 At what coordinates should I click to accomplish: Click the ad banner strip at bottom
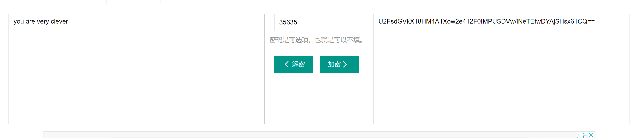[x=300, y=135]
